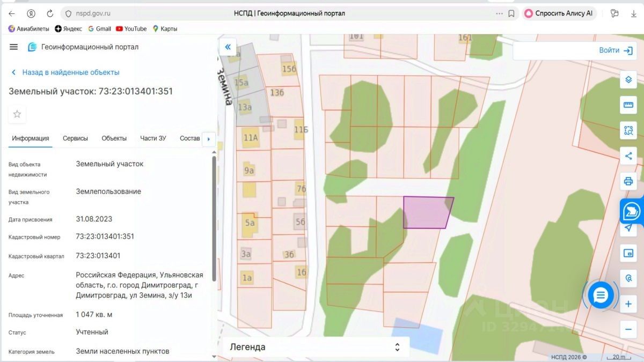Switch to the Сервисы tab
Viewport: 644px width, 362px height.
pos(75,138)
